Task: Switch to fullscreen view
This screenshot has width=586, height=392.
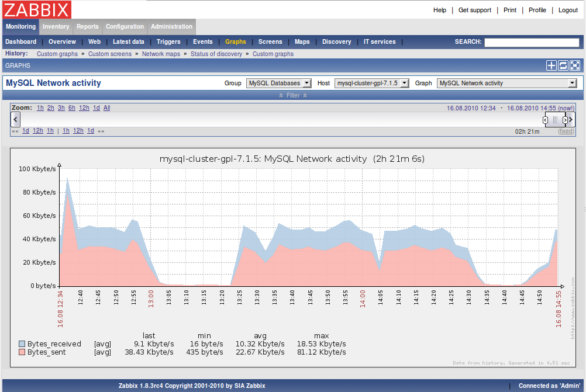Action: 574,65
